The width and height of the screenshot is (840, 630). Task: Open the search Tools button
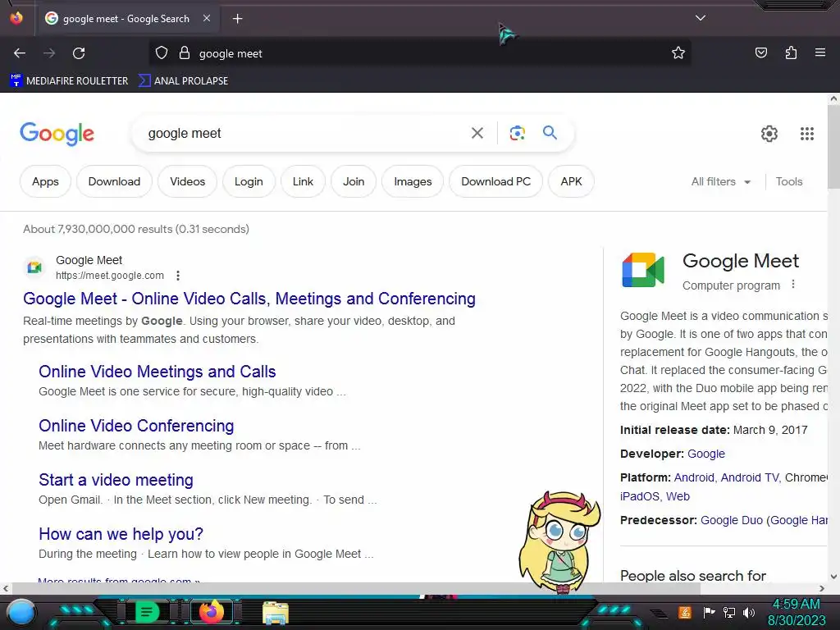coord(789,181)
